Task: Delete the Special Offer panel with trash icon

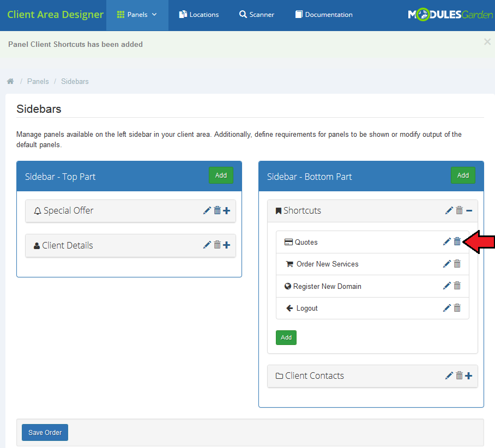Action: (x=217, y=210)
